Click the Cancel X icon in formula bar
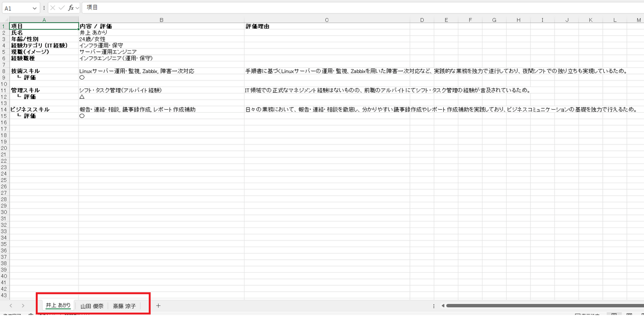Screen dimensions: 644x316 [x=53, y=8]
